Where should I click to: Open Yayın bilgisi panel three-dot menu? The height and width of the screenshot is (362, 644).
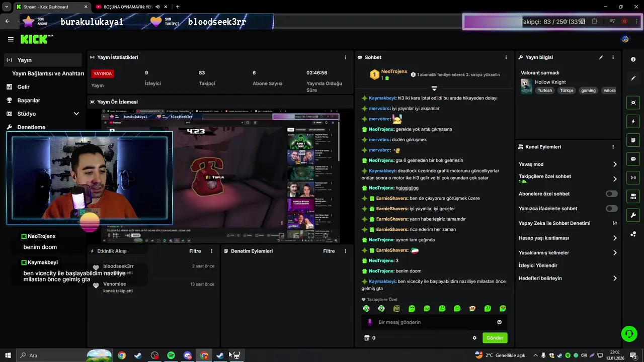tap(613, 57)
